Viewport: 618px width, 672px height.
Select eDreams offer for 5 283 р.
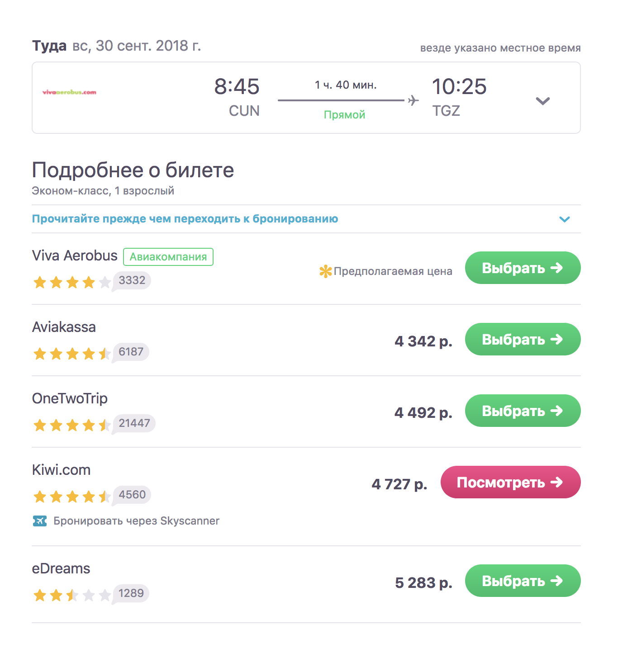pyautogui.click(x=523, y=581)
